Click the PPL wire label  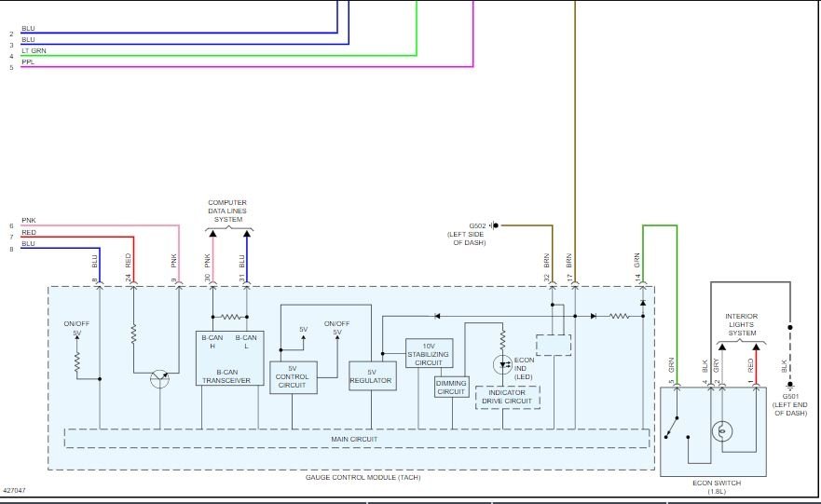(28, 61)
